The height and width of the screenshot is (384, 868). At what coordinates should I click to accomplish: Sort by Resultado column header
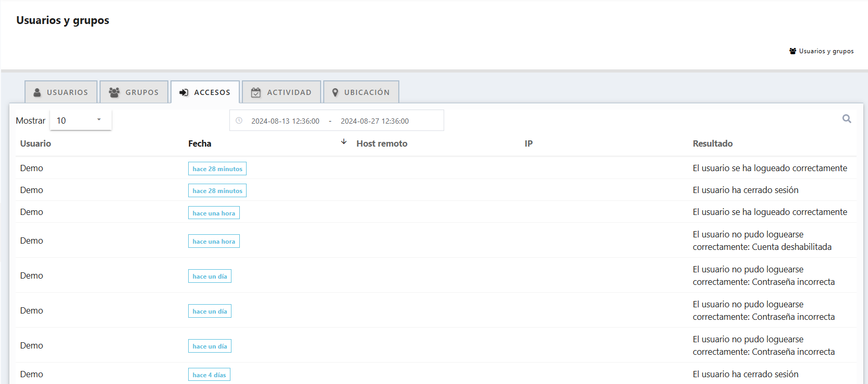tap(712, 143)
